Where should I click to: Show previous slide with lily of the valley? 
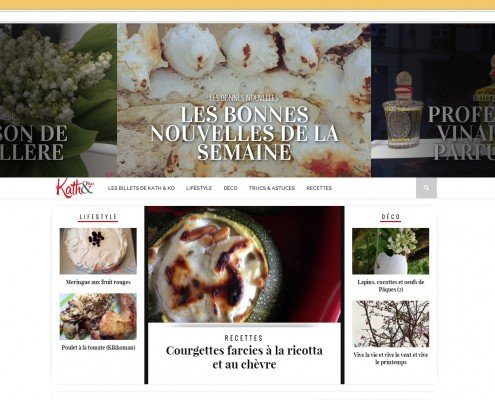[x=58, y=100]
